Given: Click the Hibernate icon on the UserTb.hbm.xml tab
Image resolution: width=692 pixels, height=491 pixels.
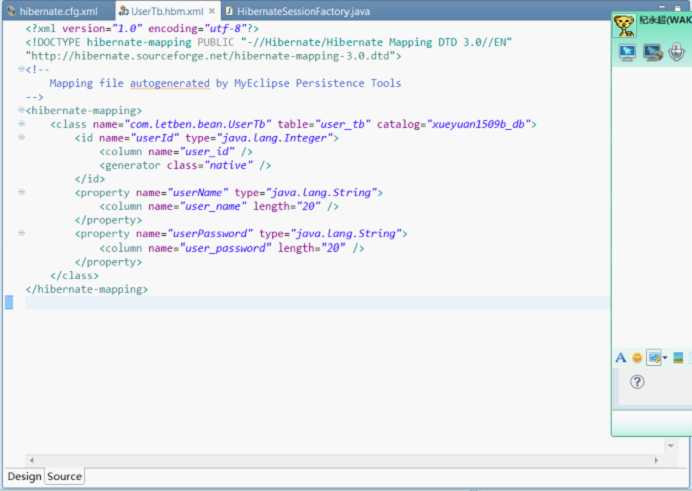Looking at the screenshot, I should point(124,11).
